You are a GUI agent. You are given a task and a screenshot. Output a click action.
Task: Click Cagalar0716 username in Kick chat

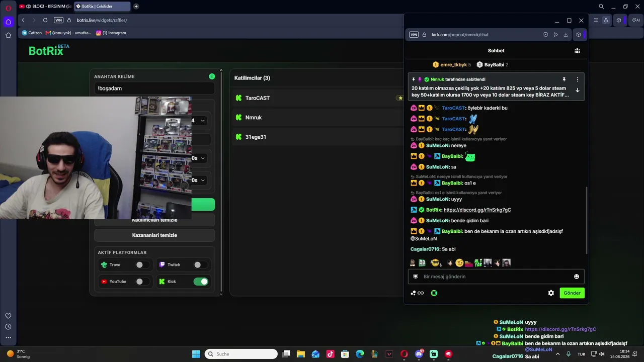[425, 249]
